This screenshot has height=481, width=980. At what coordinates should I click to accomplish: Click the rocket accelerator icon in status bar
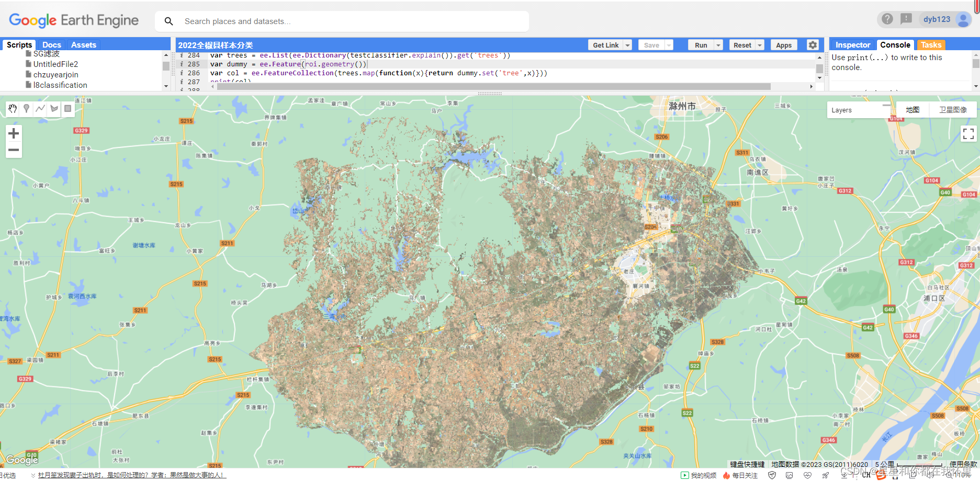point(826,475)
